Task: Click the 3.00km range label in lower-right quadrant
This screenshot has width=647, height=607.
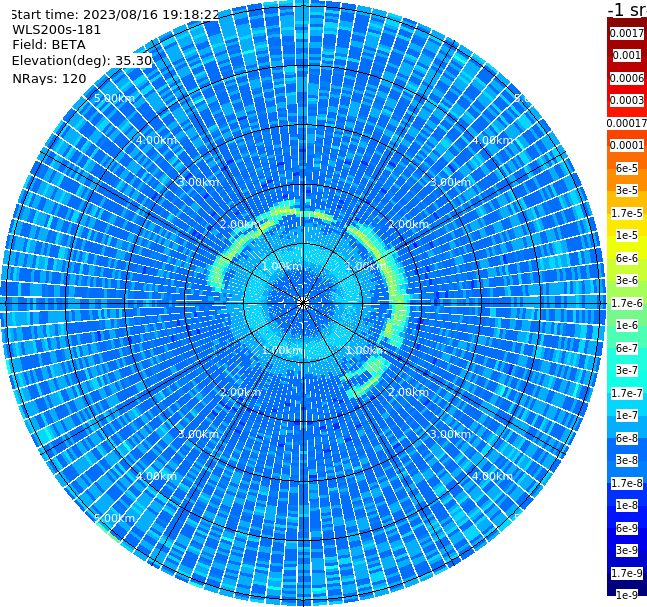Action: [450, 434]
